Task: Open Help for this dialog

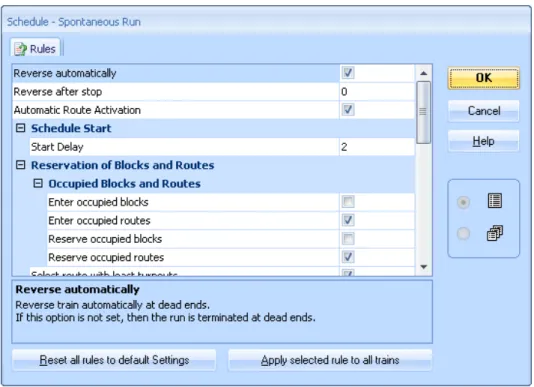Action: tap(484, 141)
